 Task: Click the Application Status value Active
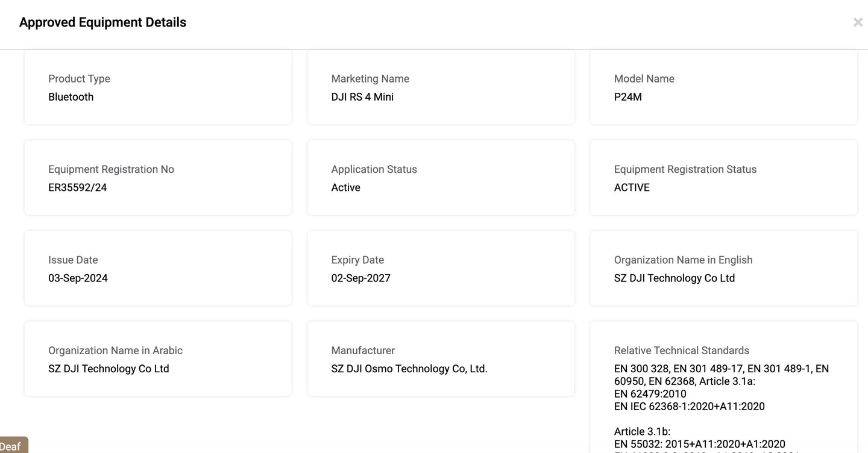[x=345, y=187]
